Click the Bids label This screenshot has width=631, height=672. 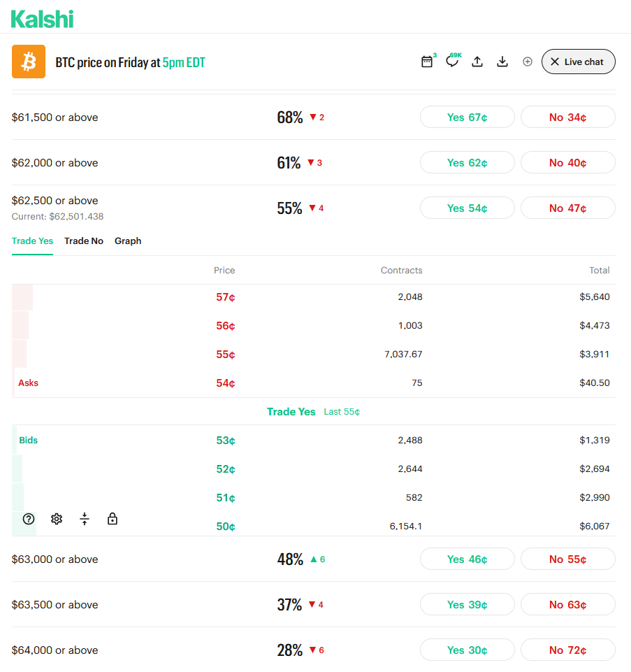(28, 440)
